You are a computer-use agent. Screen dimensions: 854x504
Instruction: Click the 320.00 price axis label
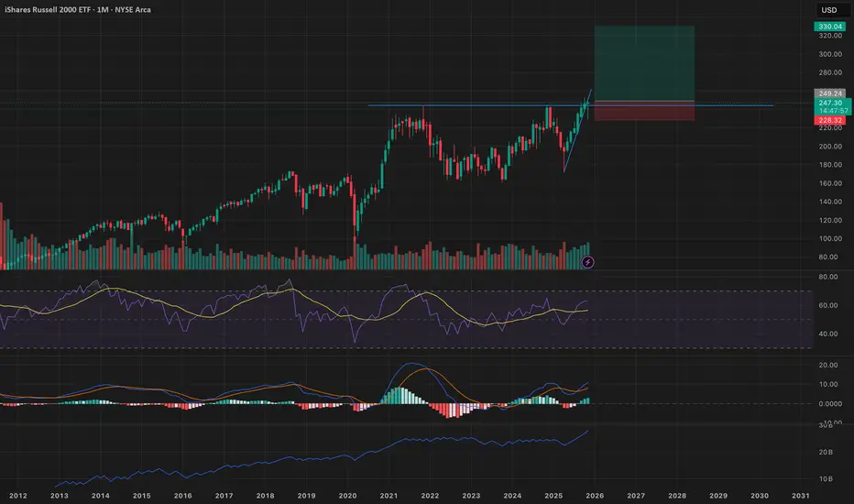pos(830,36)
